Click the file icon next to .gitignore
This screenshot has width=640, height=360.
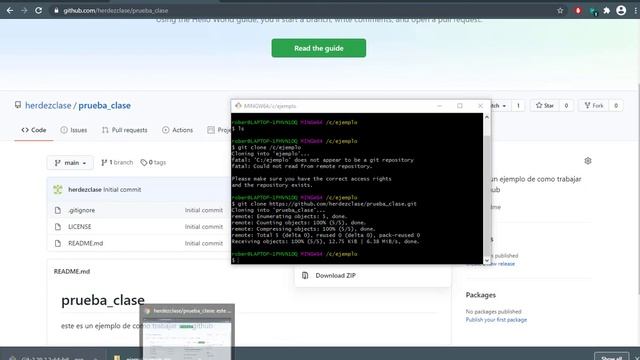point(58,210)
